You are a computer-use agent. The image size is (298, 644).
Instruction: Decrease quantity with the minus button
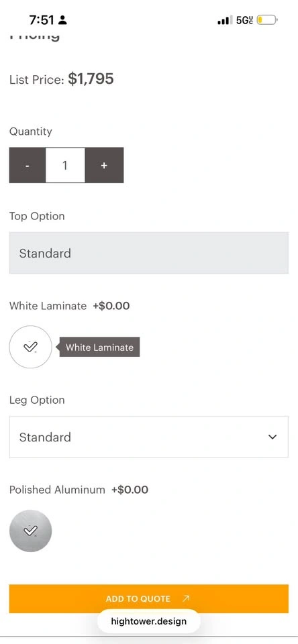point(27,165)
